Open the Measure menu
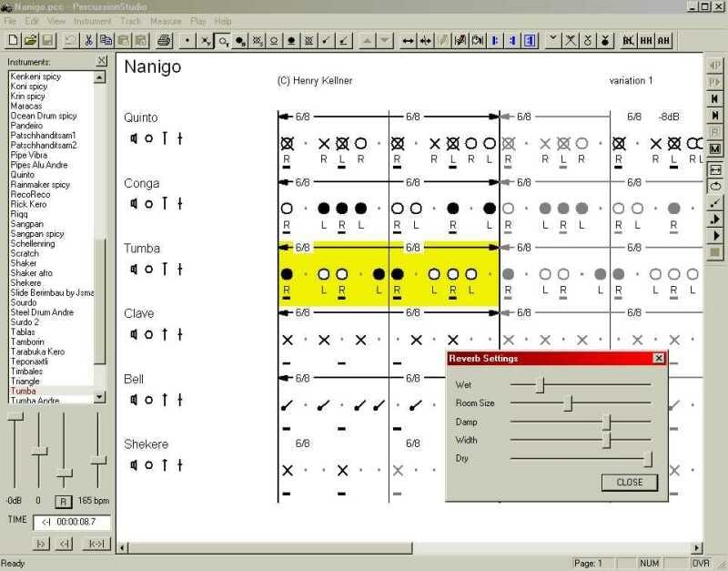The height and width of the screenshot is (571, 728). click(166, 20)
